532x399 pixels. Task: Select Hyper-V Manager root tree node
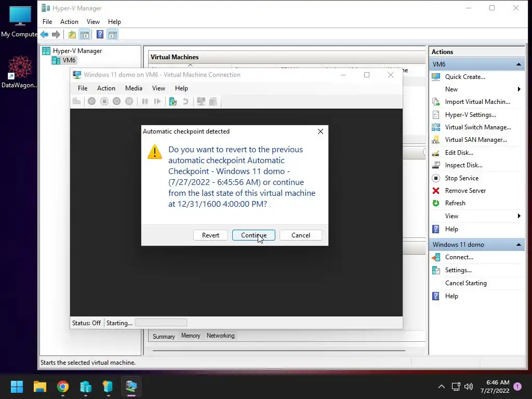77,51
